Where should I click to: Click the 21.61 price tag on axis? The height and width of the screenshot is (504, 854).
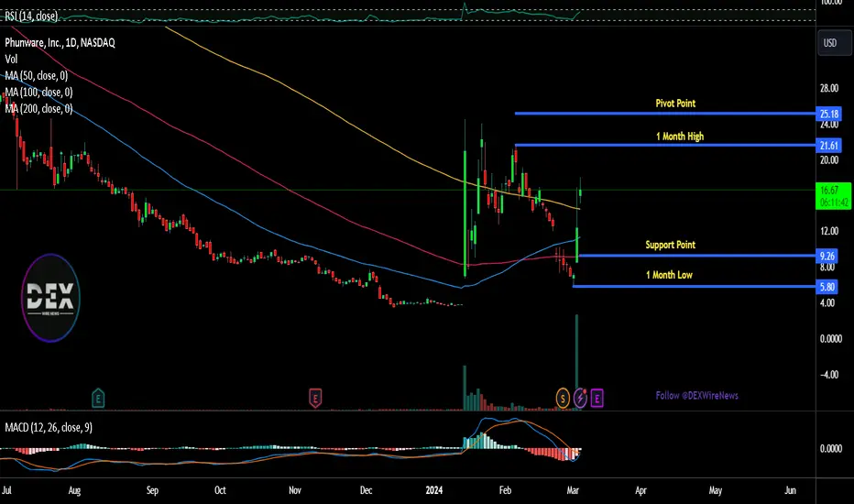(x=828, y=146)
